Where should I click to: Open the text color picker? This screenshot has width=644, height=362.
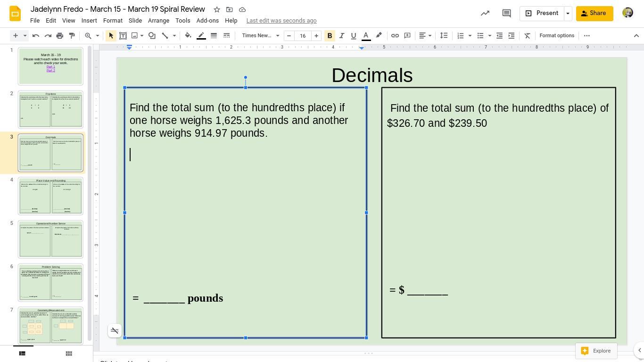click(366, 35)
